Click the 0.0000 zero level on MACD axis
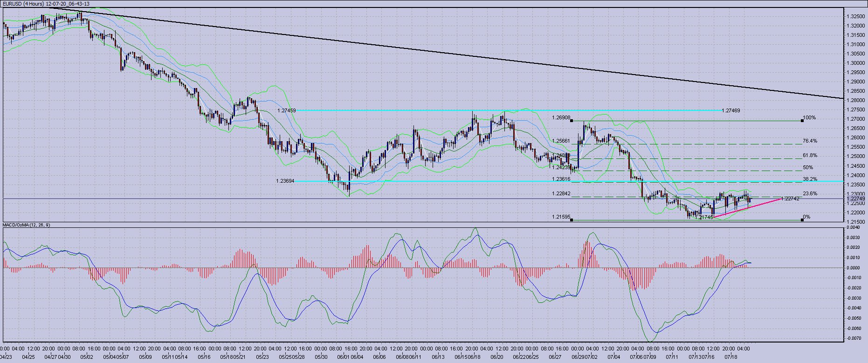868x363 pixels. [x=854, y=268]
